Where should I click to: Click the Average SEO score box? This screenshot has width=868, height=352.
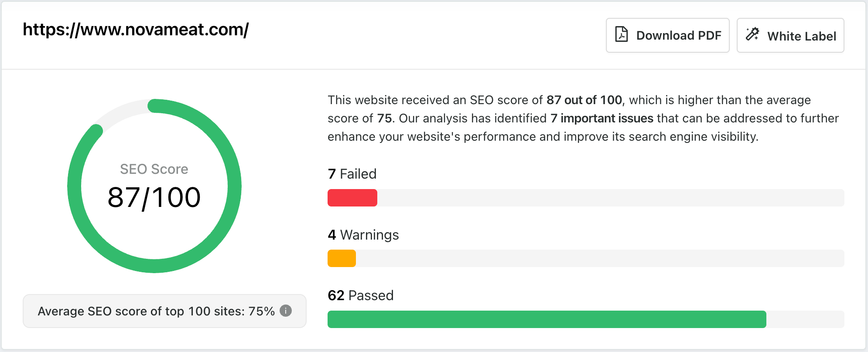click(x=164, y=311)
